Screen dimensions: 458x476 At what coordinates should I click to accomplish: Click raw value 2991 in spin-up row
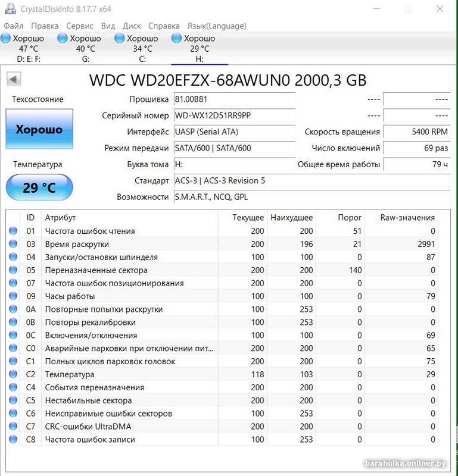pos(426,244)
